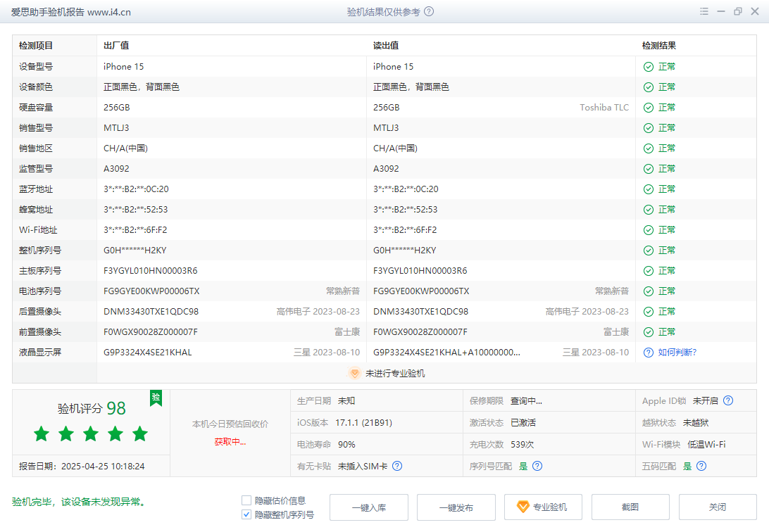Click green check icon in 蜂窝地址 row
This screenshot has height=532, width=769.
coord(649,210)
